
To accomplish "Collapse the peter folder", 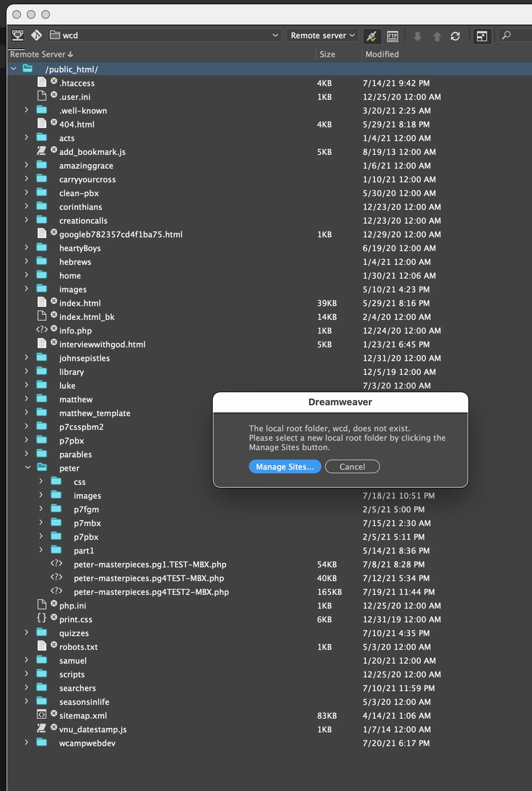I will pyautogui.click(x=28, y=467).
